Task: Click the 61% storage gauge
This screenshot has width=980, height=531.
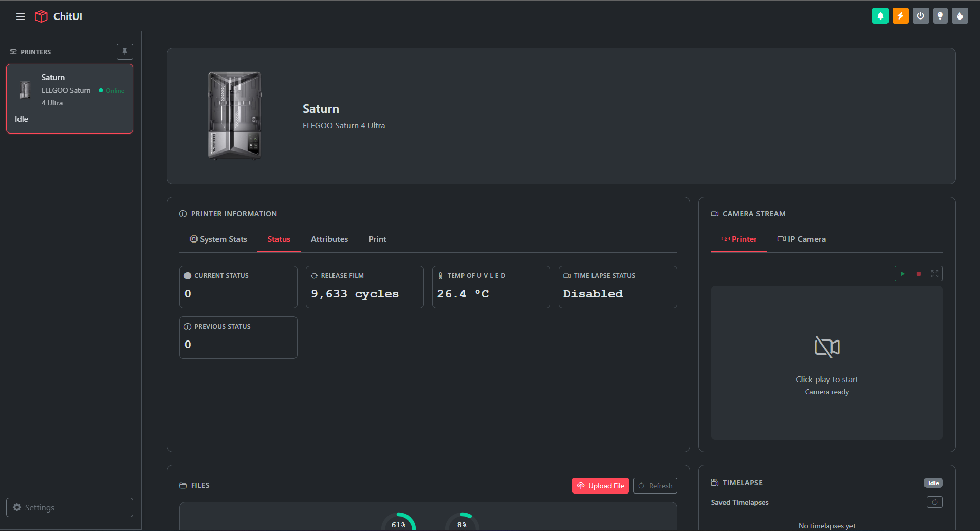Action: pyautogui.click(x=399, y=524)
